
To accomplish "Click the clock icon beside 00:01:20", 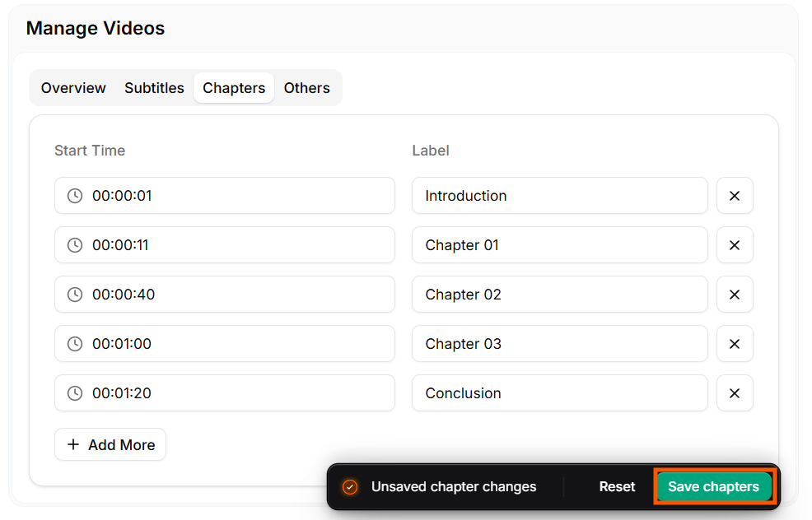I will [x=75, y=393].
